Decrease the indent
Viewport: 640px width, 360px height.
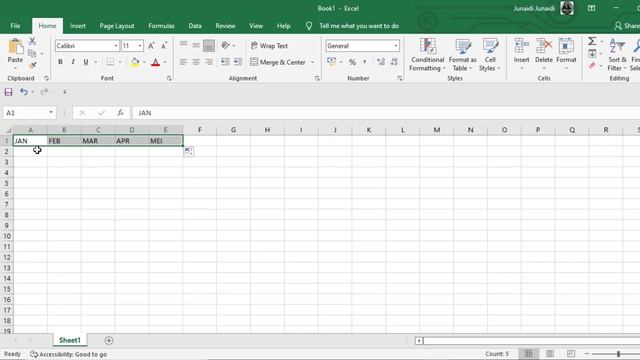[x=225, y=62]
